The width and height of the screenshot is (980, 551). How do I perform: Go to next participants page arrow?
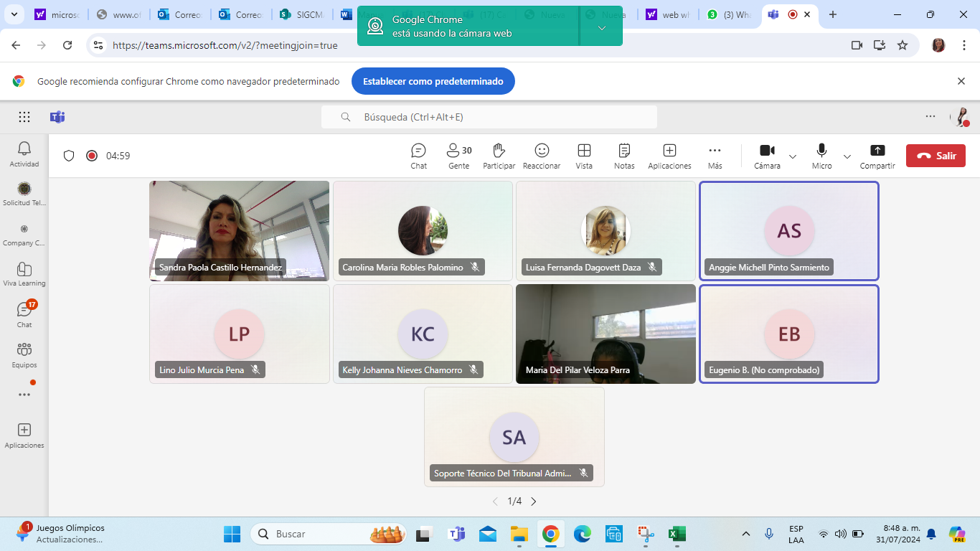[x=533, y=501]
